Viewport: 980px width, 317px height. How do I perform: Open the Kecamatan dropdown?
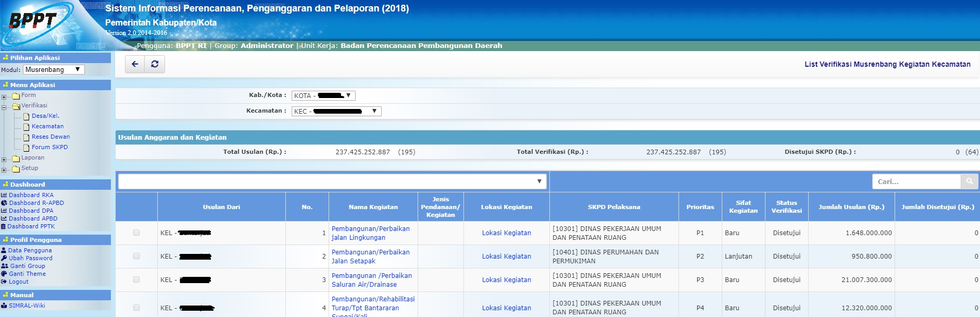336,111
